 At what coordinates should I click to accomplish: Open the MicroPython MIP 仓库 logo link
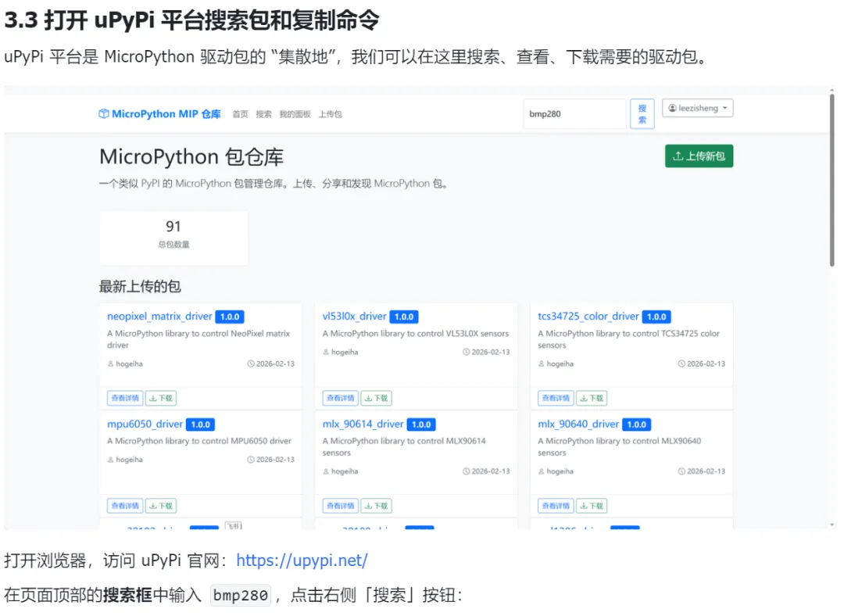[159, 113]
